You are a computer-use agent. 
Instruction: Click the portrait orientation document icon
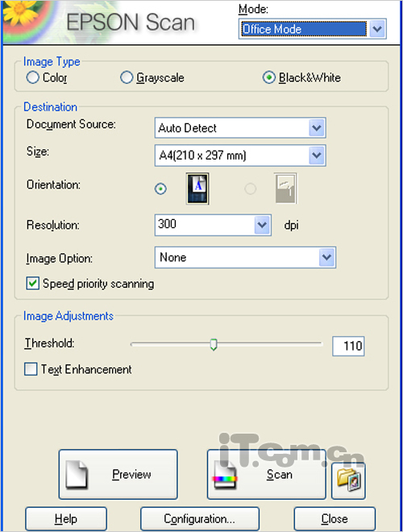click(197, 189)
